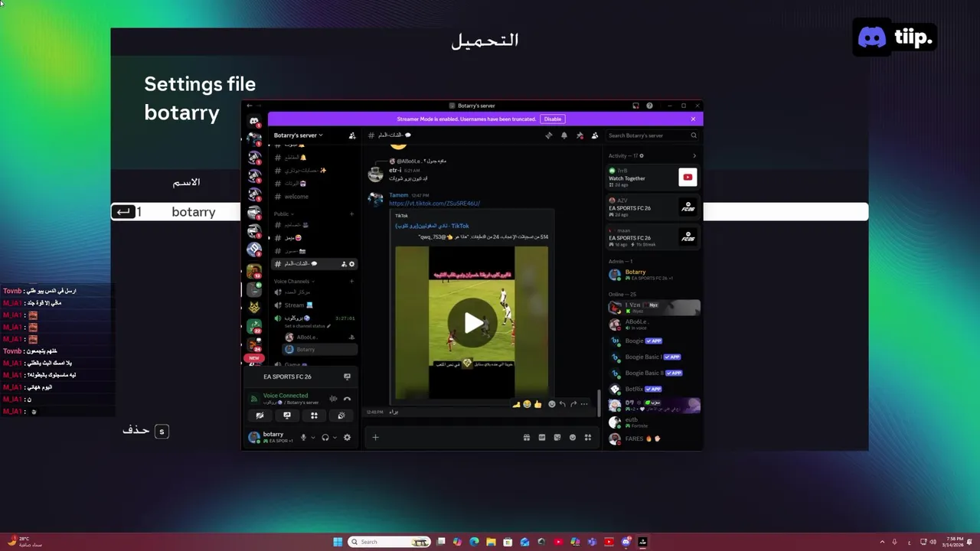980x551 pixels.
Task: React with thumbs up emoji on message
Action: click(x=537, y=404)
